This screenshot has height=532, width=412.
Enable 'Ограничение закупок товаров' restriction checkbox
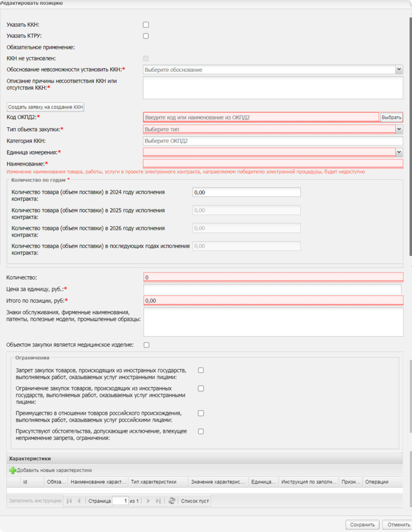201,388
